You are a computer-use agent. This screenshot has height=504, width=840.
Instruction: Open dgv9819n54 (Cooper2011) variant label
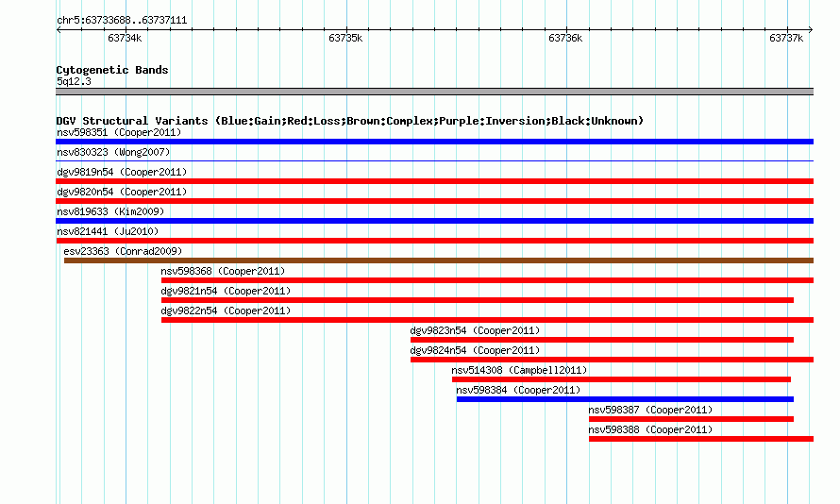coord(122,172)
